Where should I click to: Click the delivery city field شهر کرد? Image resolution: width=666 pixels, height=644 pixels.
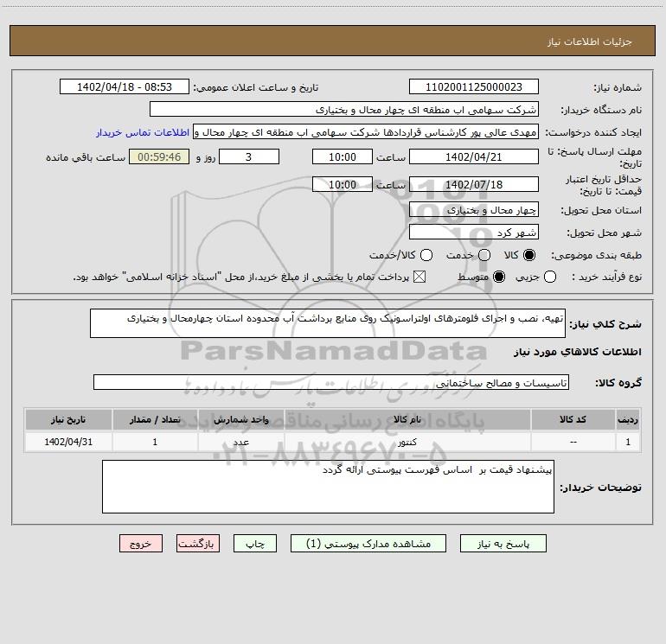click(474, 232)
